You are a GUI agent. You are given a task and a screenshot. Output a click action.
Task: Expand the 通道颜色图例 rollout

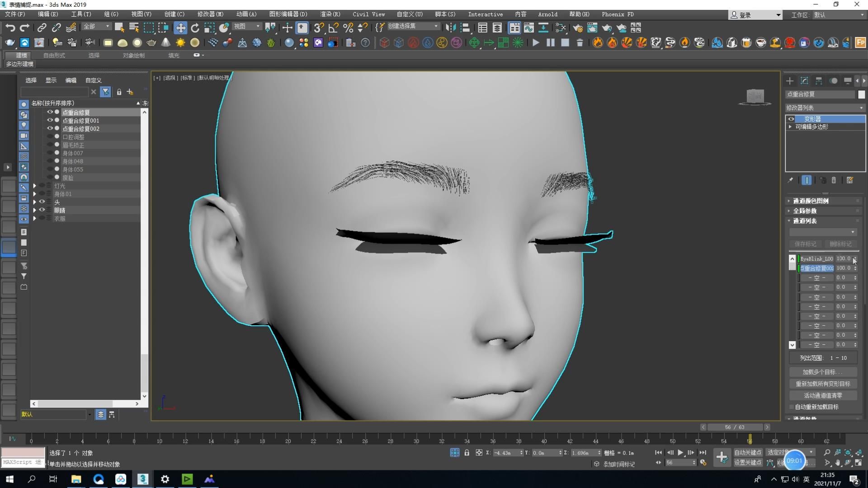point(824,201)
